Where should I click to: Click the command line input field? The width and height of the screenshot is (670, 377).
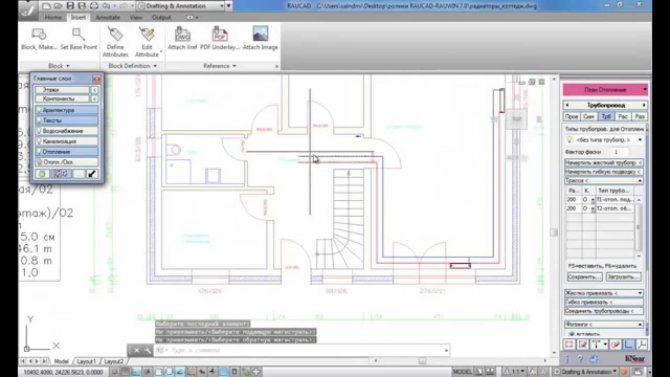click(x=303, y=350)
